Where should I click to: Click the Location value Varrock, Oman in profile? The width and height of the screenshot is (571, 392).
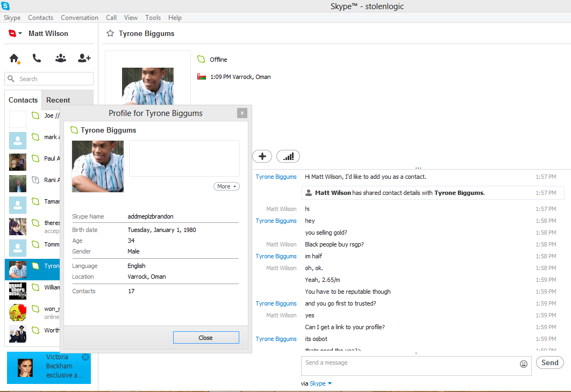coord(147,277)
